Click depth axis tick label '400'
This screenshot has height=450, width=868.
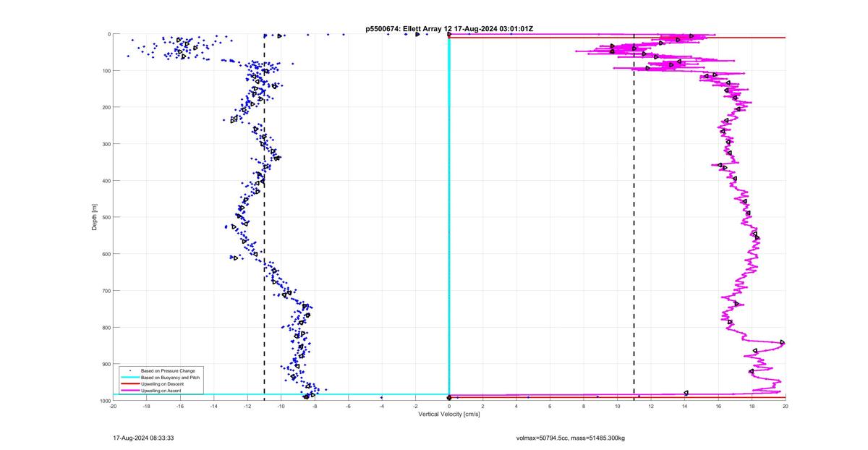(x=106, y=181)
